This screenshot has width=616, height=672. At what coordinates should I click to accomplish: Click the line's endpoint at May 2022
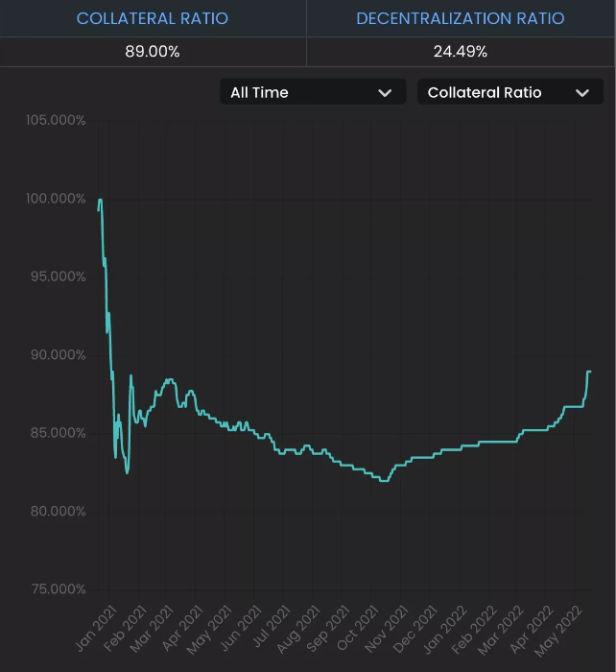pyautogui.click(x=589, y=372)
